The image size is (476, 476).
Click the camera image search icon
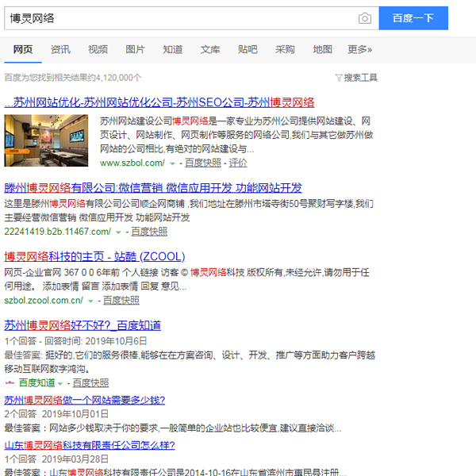[x=364, y=17]
